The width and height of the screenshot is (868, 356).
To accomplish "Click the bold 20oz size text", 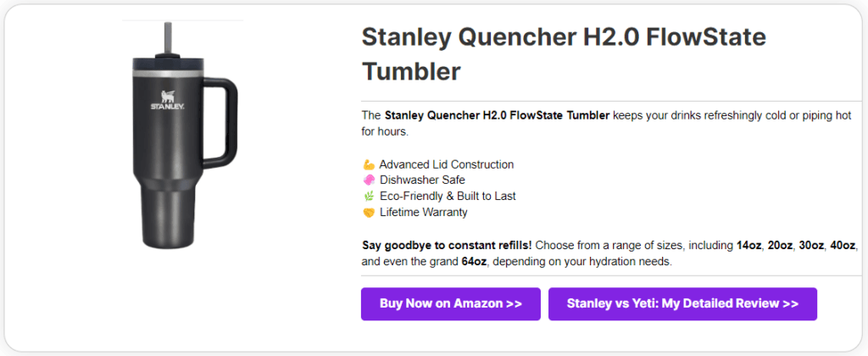I will 781,246.
